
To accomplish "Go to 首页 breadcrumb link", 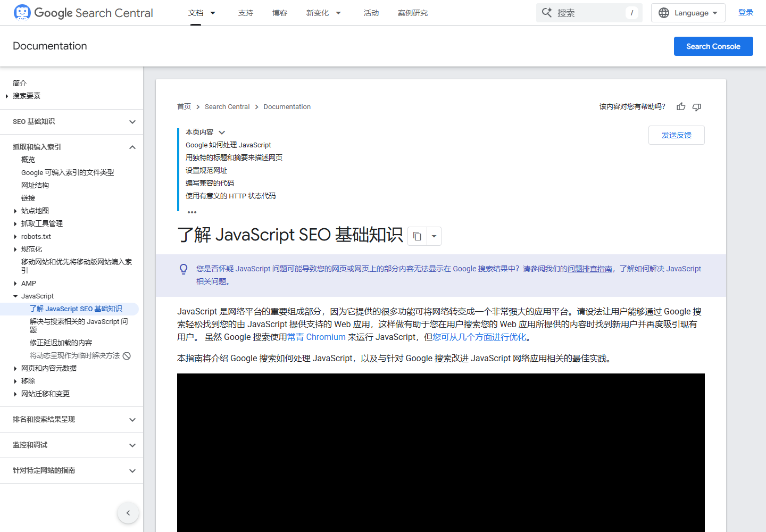I will pyautogui.click(x=184, y=107).
